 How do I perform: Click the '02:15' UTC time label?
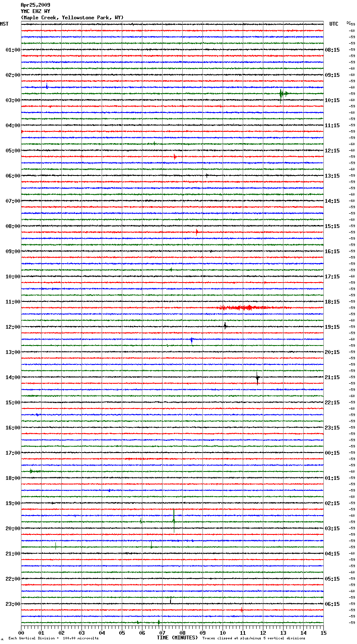tap(332, 503)
